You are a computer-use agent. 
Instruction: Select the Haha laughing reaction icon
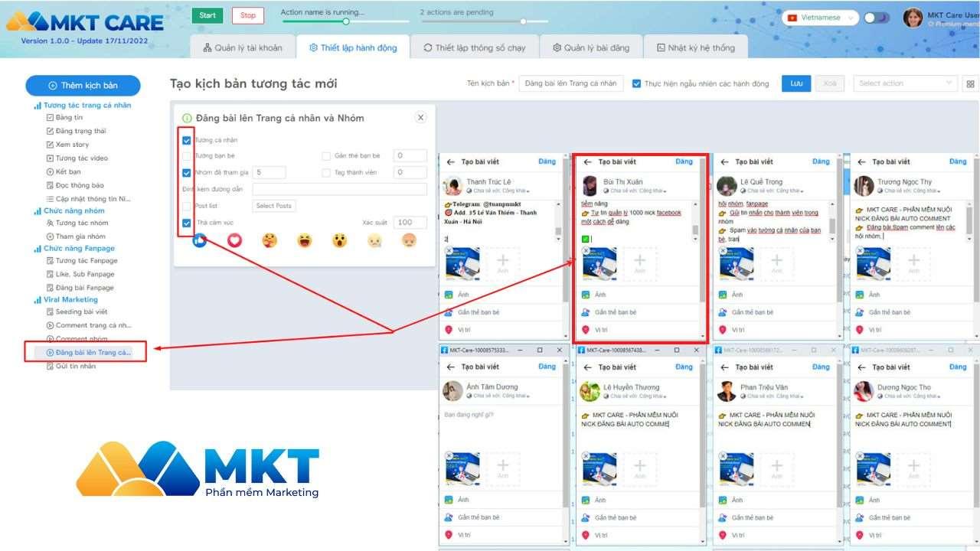click(x=305, y=240)
